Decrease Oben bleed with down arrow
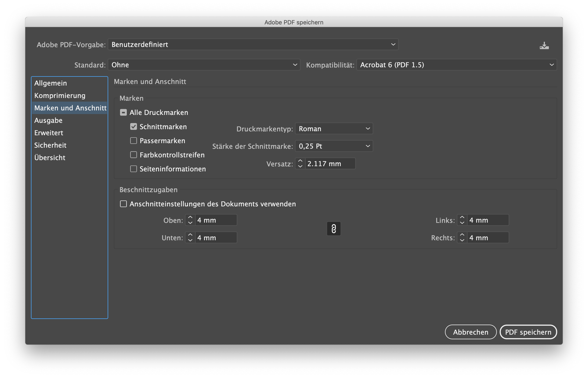 [x=190, y=223]
